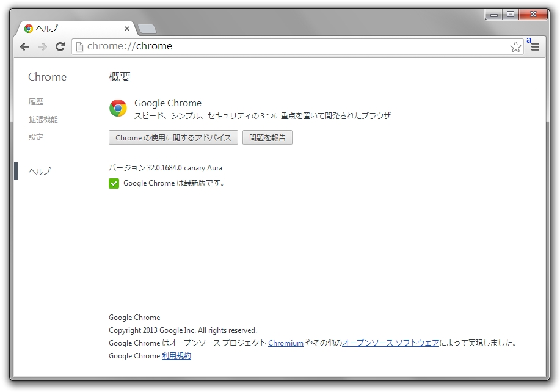This screenshot has height=392, width=560.
Task: Click the forward navigation arrow
Action: click(42, 46)
